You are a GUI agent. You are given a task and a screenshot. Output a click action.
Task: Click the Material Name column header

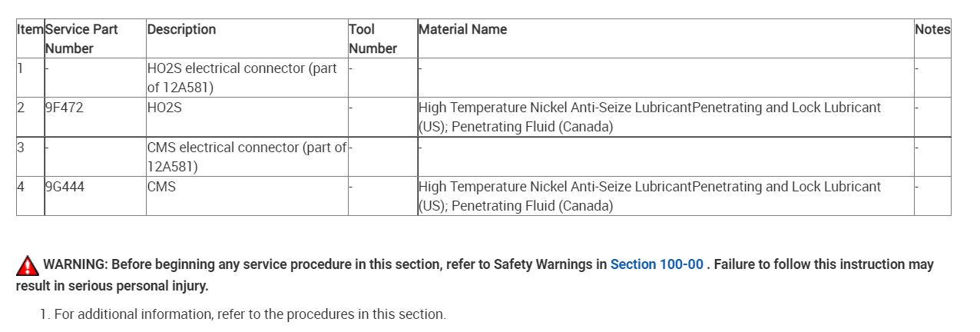(462, 30)
